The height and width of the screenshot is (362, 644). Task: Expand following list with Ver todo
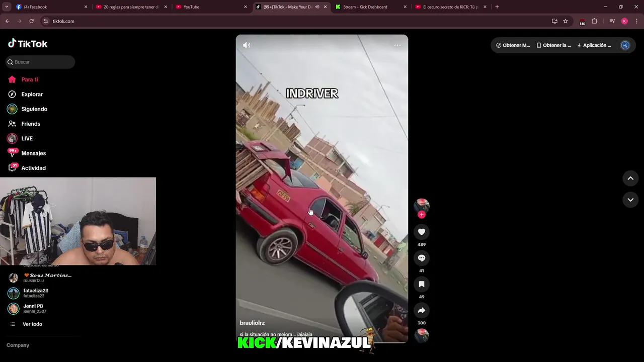pos(27,324)
